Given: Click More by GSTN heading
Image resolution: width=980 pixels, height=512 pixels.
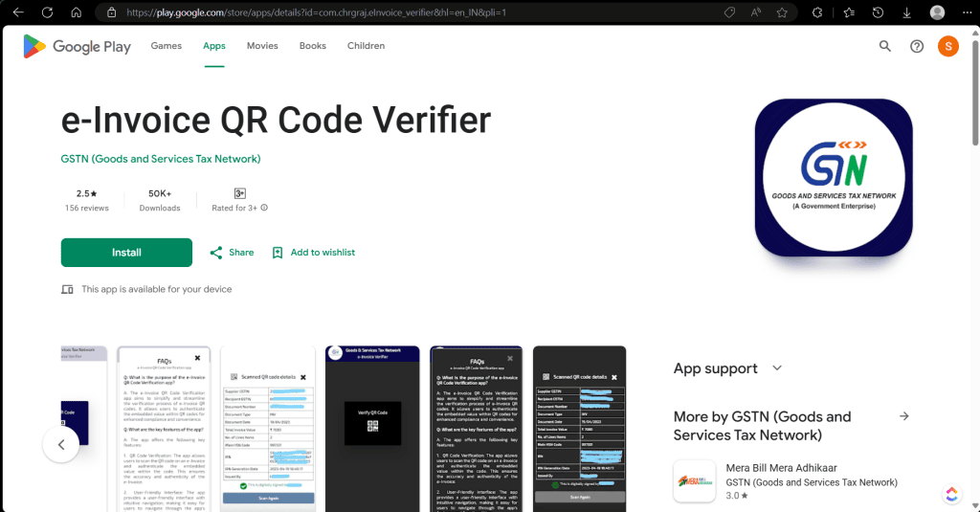Looking at the screenshot, I should (x=763, y=426).
